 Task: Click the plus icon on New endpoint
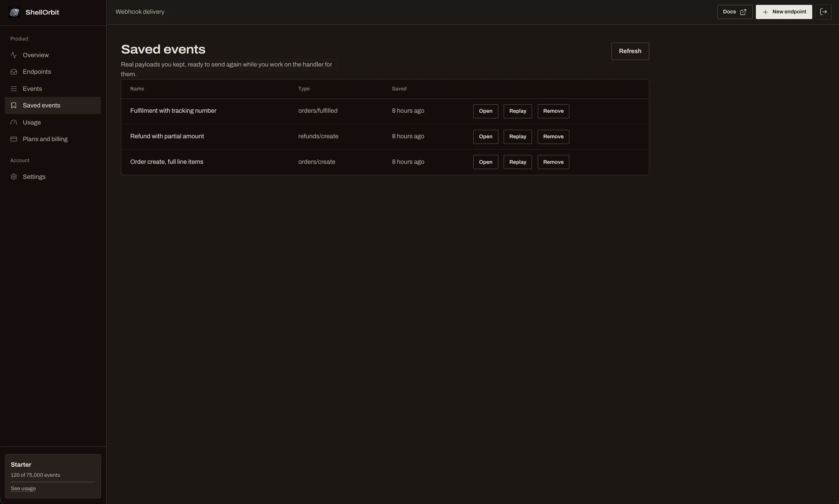[765, 12]
